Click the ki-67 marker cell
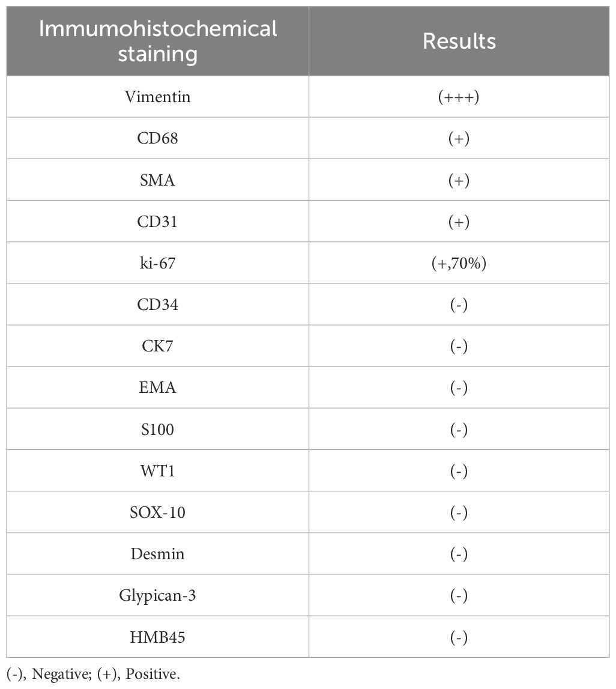This screenshot has height=689, width=616. coord(157,263)
